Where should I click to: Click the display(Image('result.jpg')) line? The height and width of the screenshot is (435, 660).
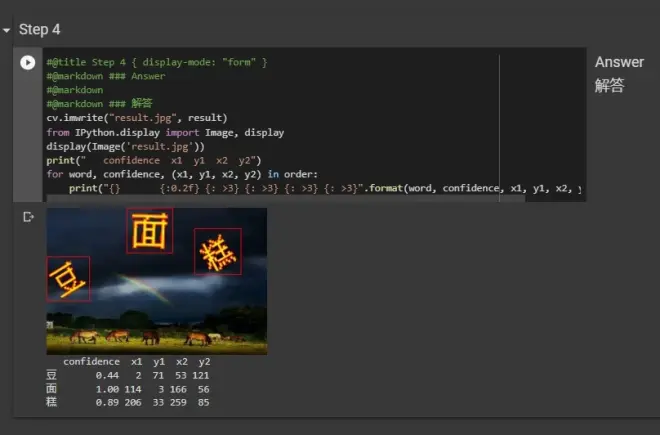[125, 147]
